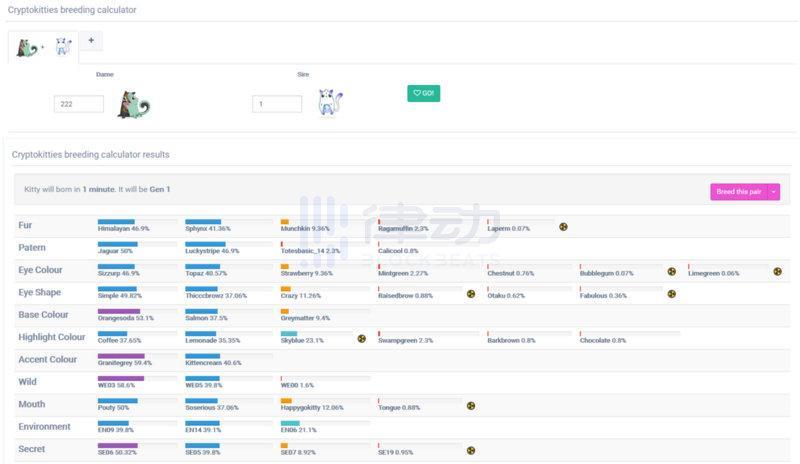Click the mutation icon beside Raisedbrow

click(471, 294)
